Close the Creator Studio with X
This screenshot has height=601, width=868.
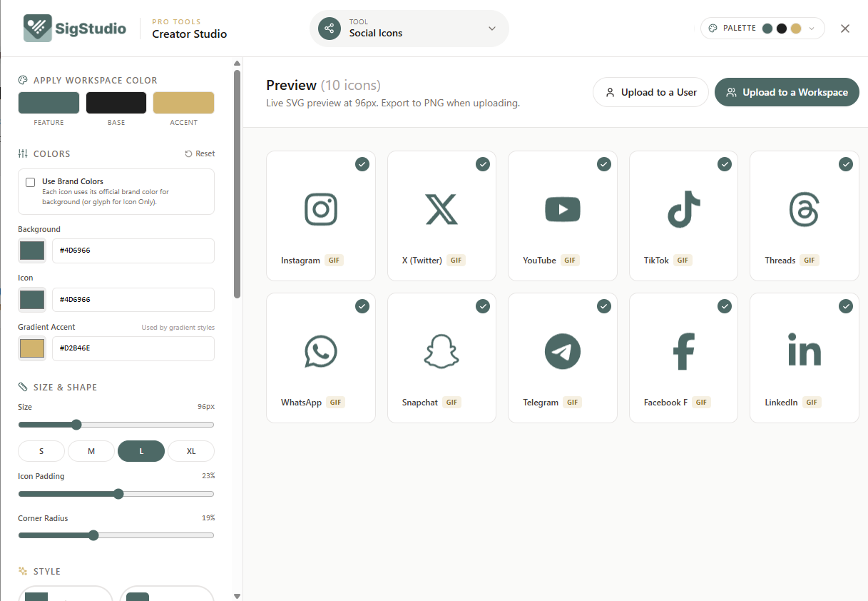click(x=845, y=29)
